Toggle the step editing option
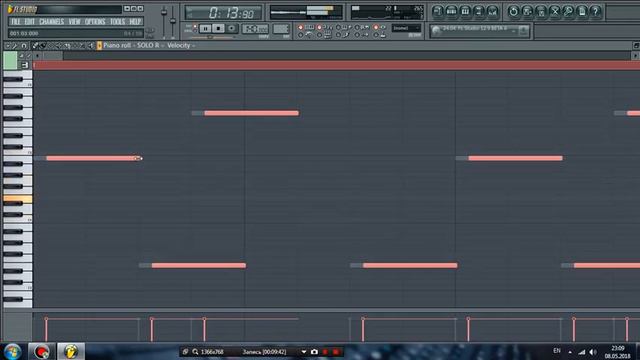The image size is (640, 360). point(338,35)
